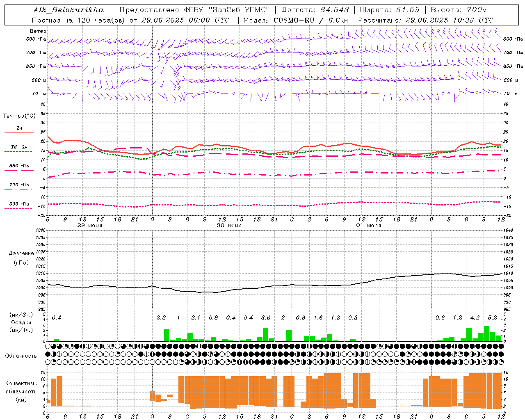Click the red solid '2м' legend line
Image resolution: width=525 pixels, height=420 pixels.
pyautogui.click(x=19, y=132)
